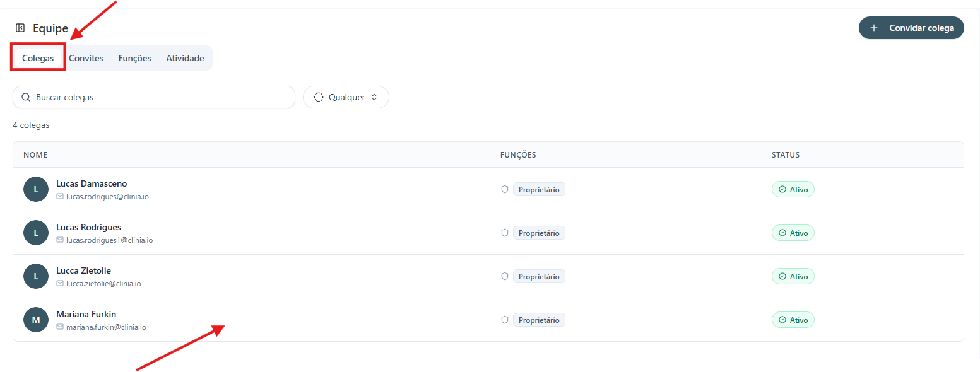Click Proprietário badge for Lucas Damasceno

[x=539, y=189]
